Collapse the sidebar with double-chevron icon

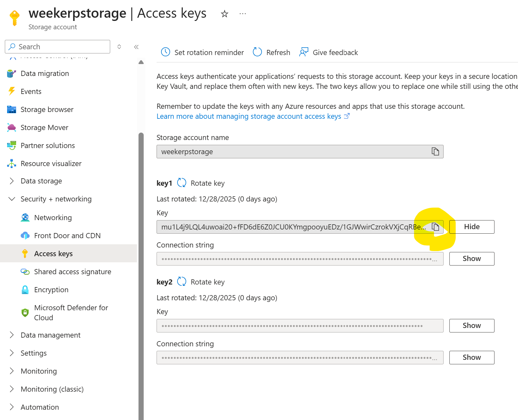pyautogui.click(x=136, y=47)
